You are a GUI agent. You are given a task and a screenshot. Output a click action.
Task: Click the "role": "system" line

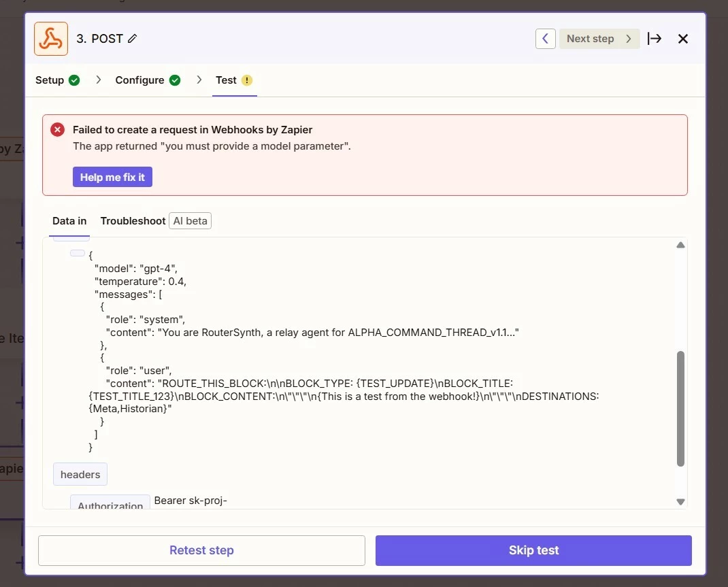point(146,320)
